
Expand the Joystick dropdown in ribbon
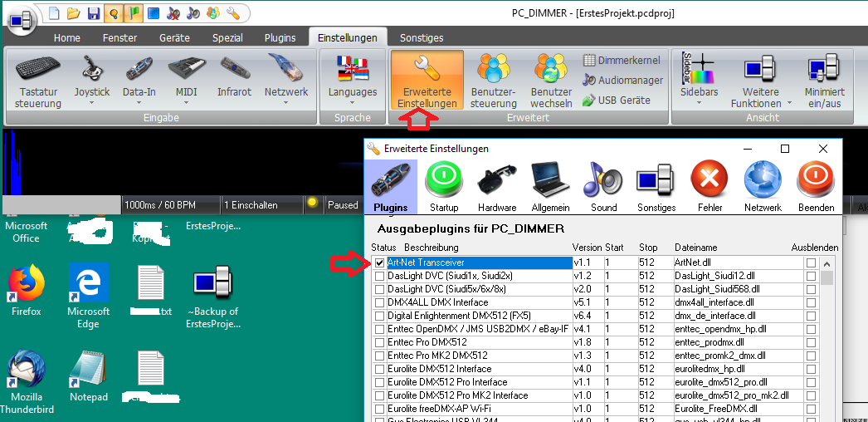(92, 103)
